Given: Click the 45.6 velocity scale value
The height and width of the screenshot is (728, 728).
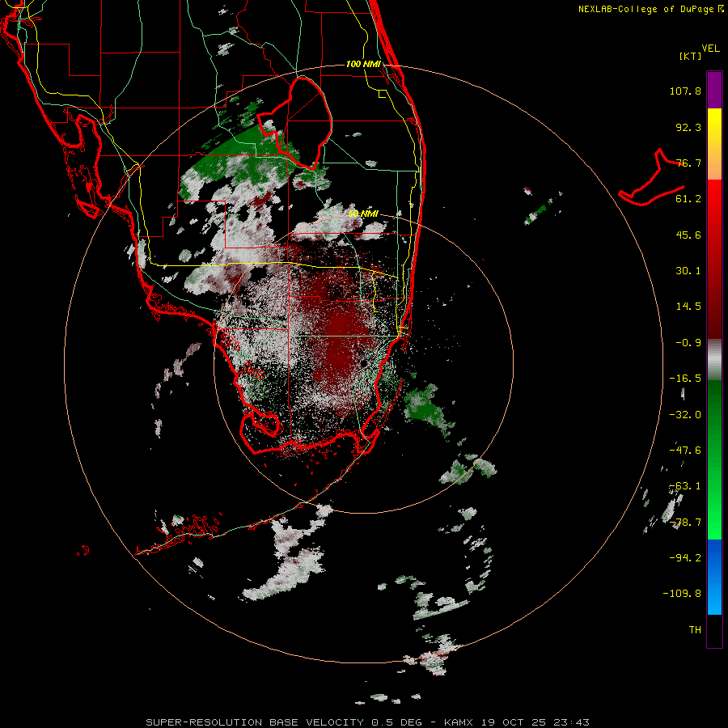Looking at the screenshot, I should tap(688, 235).
